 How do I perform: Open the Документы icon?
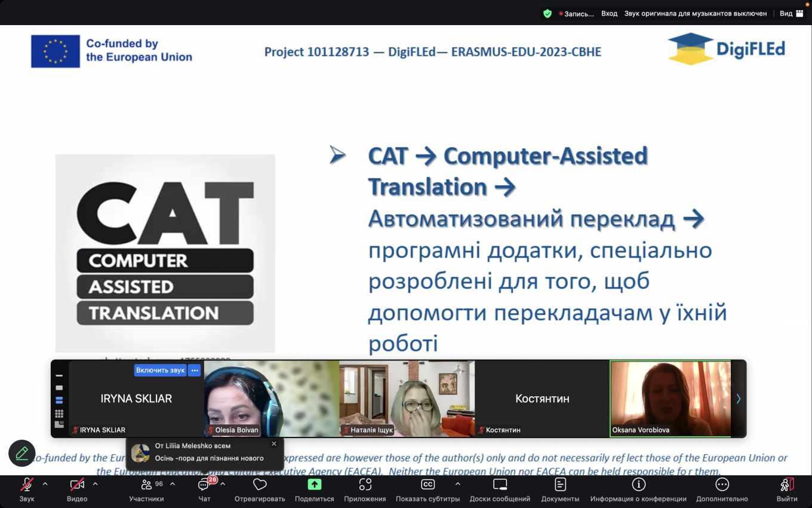(x=560, y=485)
